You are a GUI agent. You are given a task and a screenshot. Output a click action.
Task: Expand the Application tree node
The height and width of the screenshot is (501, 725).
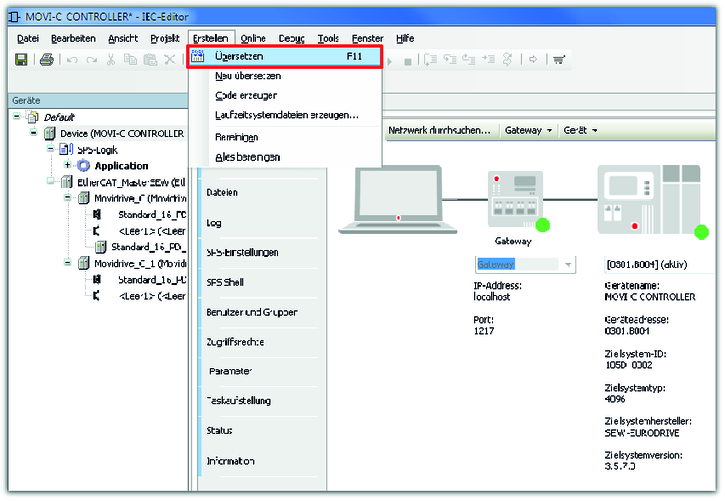click(67, 166)
